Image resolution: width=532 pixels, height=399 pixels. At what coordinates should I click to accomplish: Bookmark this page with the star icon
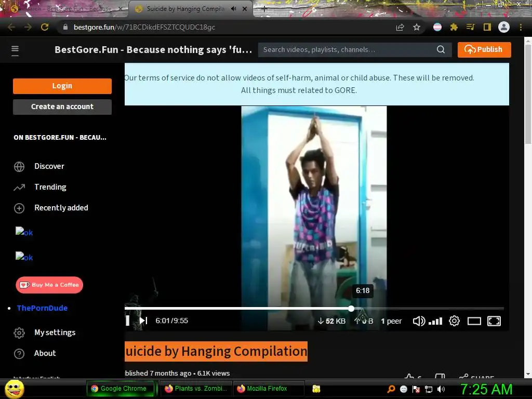coord(417,27)
